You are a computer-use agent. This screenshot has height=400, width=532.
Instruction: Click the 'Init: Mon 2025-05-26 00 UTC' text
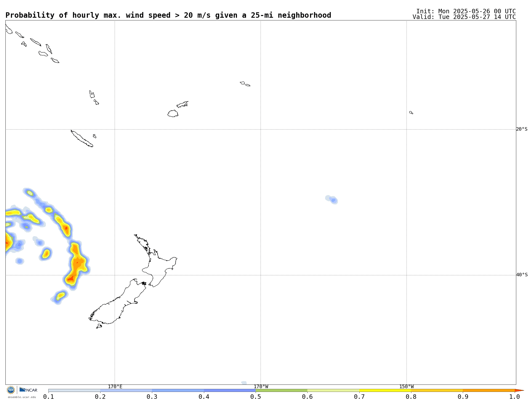click(466, 11)
